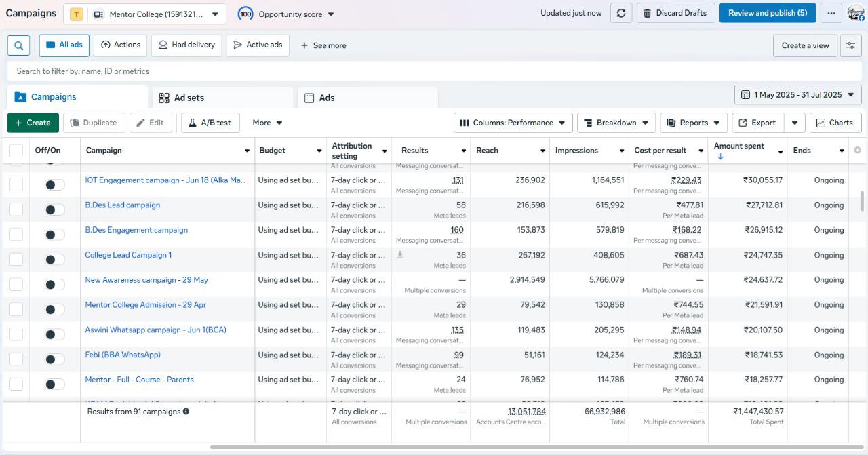
Task: Click the horizontal scrollbar at the bottom
Action: coord(536,447)
